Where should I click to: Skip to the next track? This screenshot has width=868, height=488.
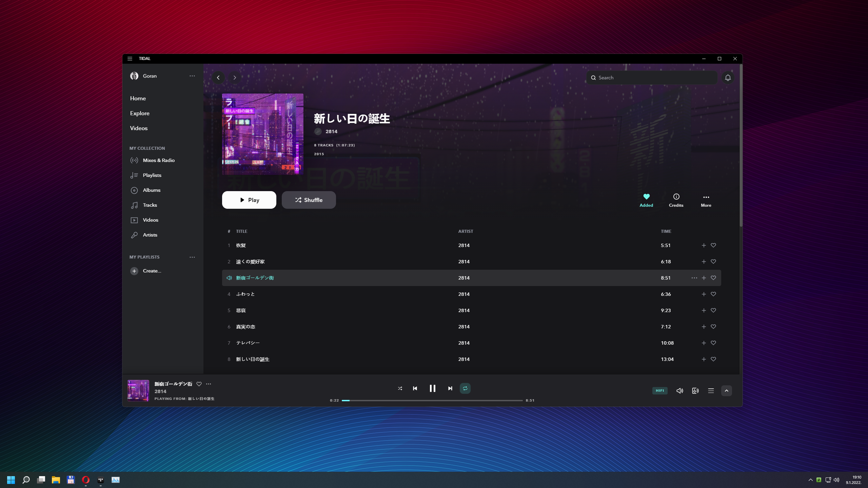pyautogui.click(x=450, y=388)
